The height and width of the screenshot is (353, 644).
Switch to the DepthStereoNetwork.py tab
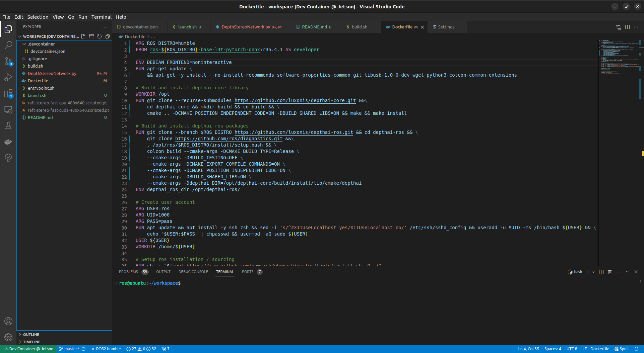click(251, 27)
